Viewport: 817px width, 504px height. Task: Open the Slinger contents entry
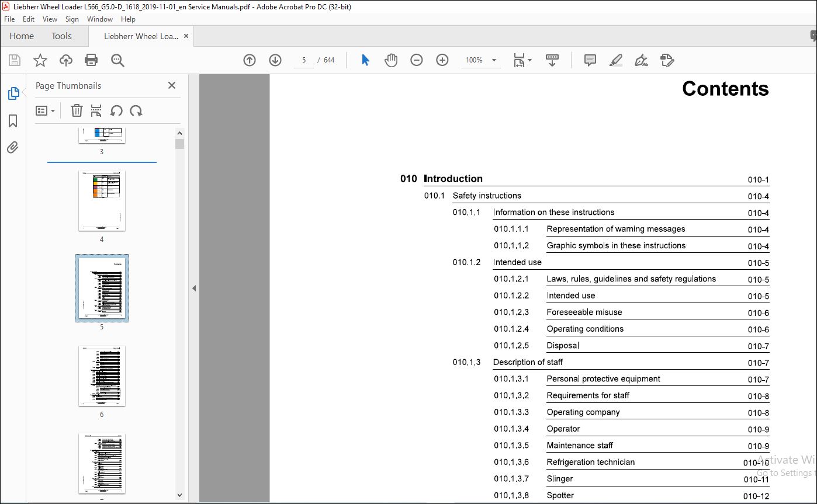(x=560, y=478)
